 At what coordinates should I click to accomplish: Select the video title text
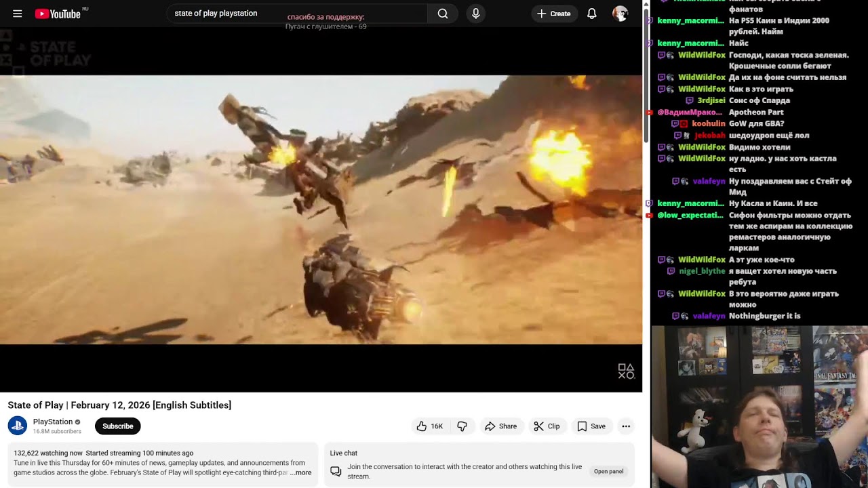point(119,405)
